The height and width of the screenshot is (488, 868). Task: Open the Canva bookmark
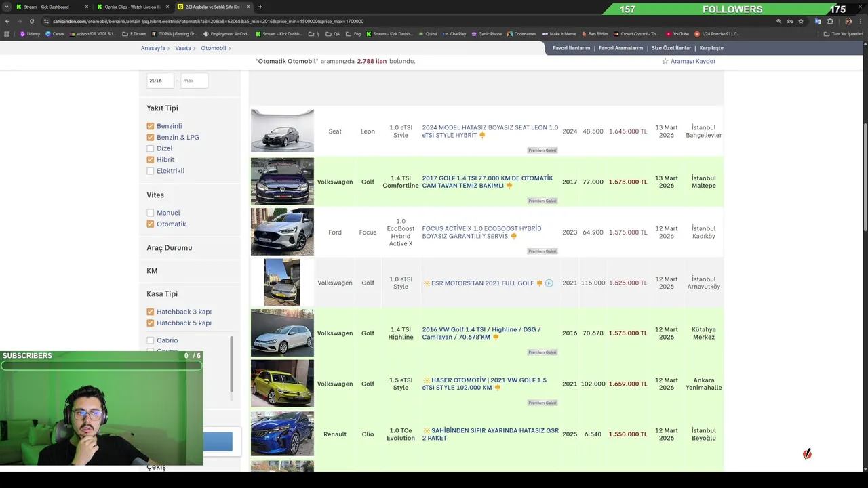coord(54,34)
